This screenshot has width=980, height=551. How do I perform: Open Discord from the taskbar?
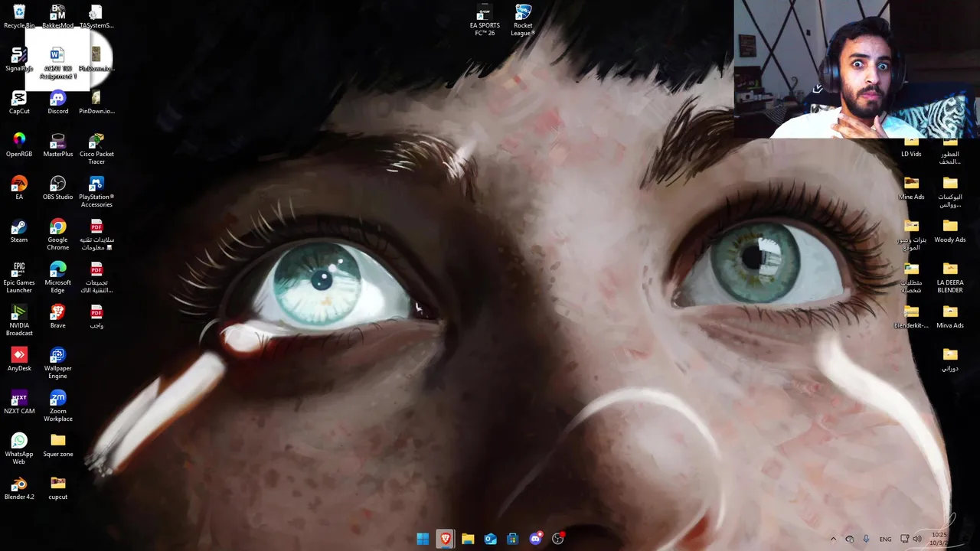535,539
